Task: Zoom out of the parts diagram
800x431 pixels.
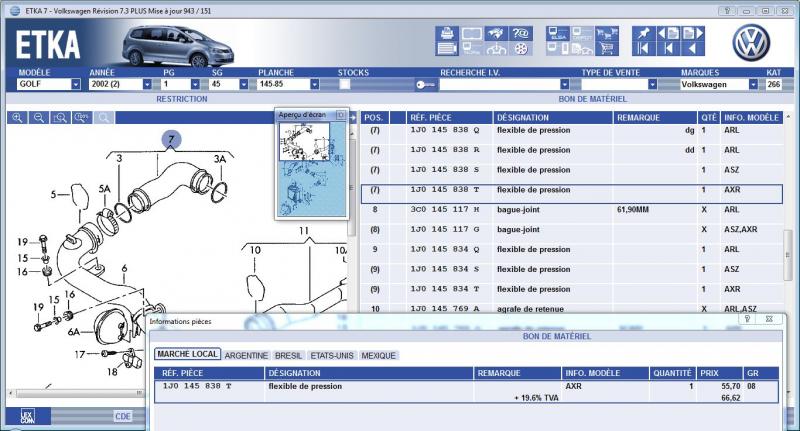Action: pyautogui.click(x=39, y=118)
